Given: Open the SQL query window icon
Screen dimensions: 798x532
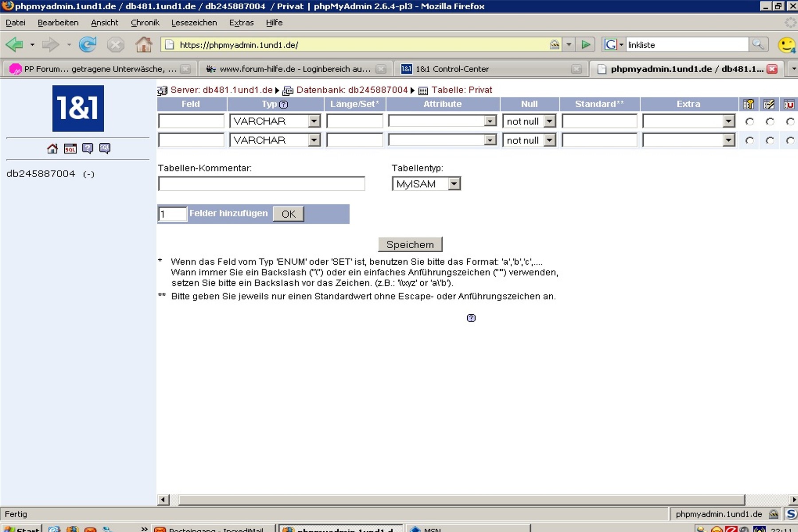Looking at the screenshot, I should (x=70, y=149).
